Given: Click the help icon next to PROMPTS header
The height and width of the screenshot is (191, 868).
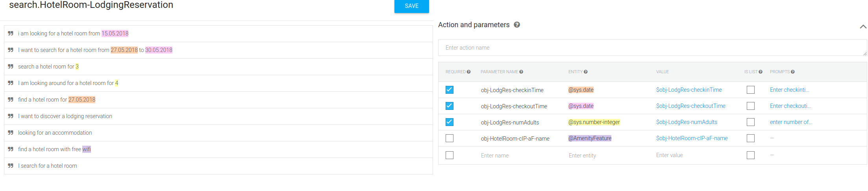Looking at the screenshot, I should [793, 72].
